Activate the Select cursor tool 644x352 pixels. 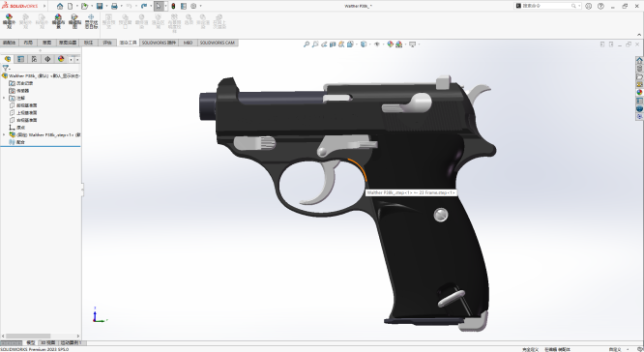pyautogui.click(x=159, y=6)
